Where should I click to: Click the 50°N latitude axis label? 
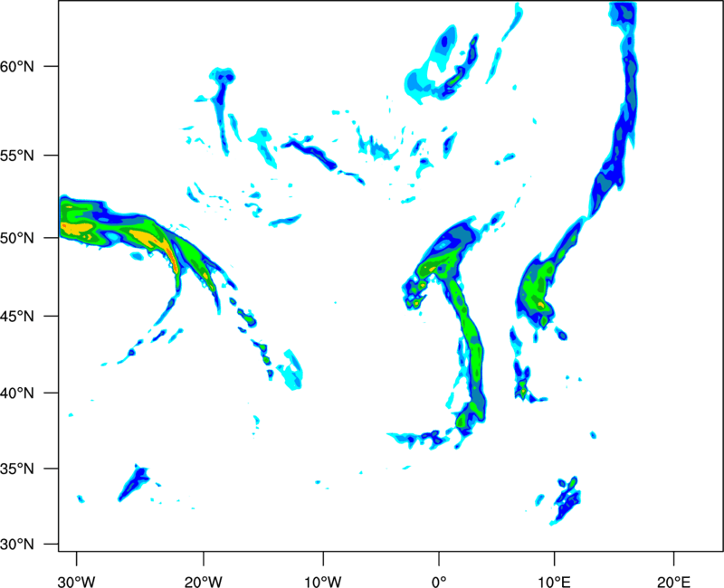pos(17,238)
